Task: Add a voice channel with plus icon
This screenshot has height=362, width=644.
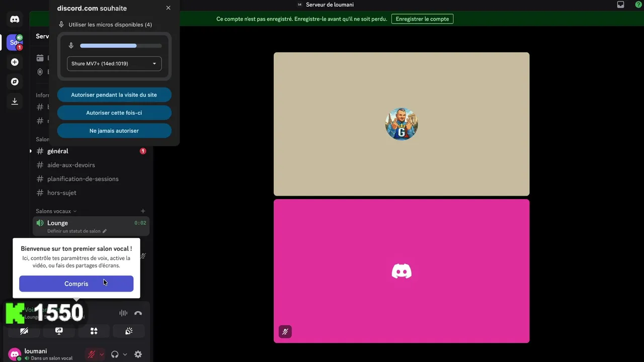Action: pyautogui.click(x=143, y=211)
